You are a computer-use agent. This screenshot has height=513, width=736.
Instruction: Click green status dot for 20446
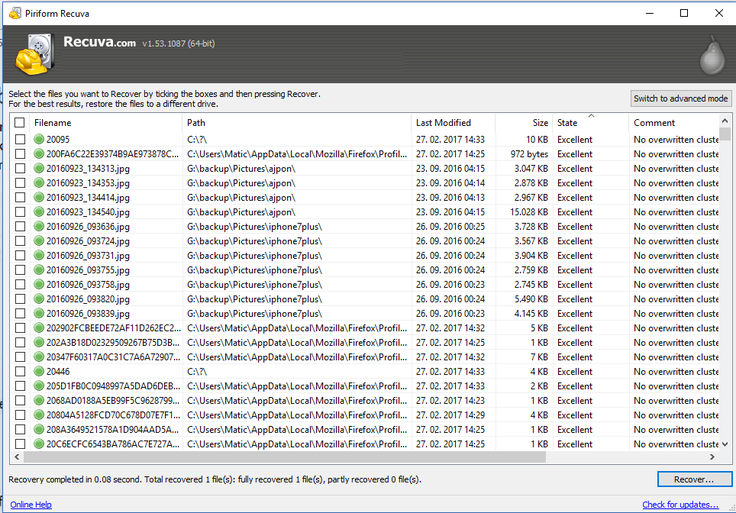[x=39, y=371]
